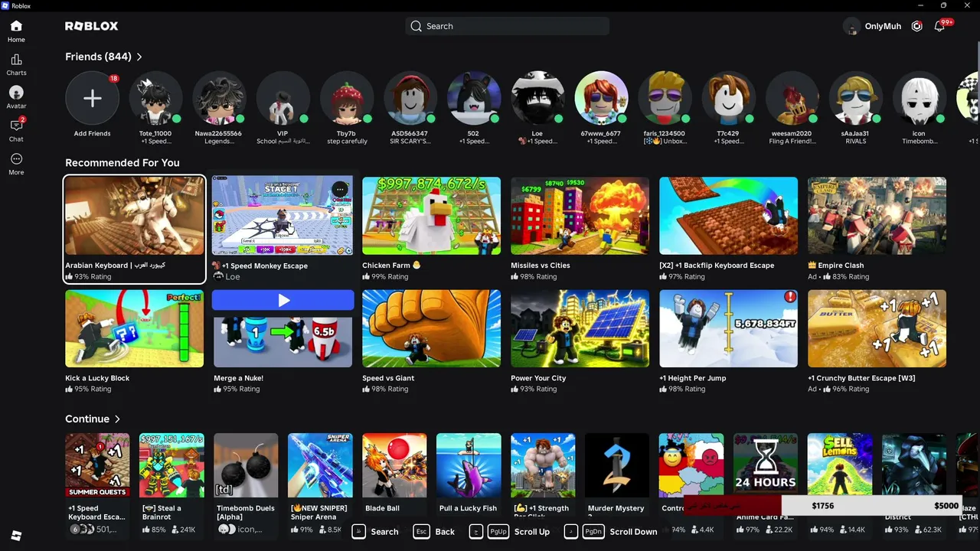Continue Sniper Arena game
980x551 pixels.
(x=320, y=465)
